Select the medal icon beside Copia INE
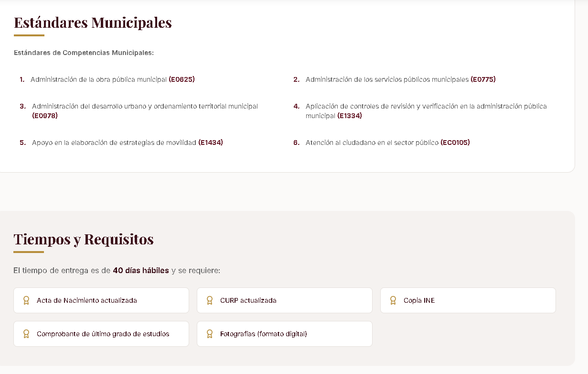Viewport: 588px width, 374px height. [x=393, y=300]
